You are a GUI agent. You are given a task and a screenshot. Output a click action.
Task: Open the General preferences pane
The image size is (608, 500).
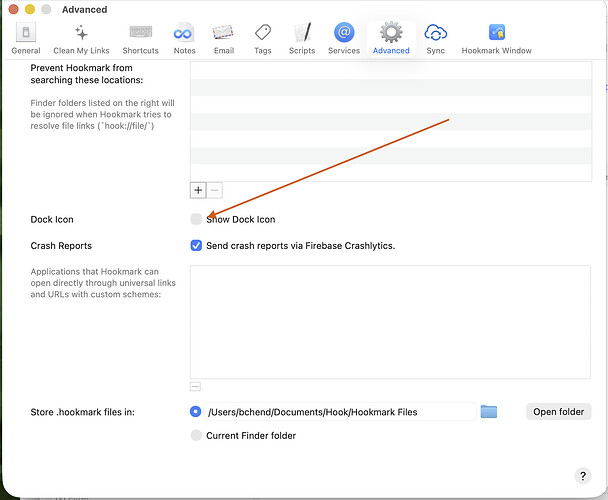click(25, 39)
